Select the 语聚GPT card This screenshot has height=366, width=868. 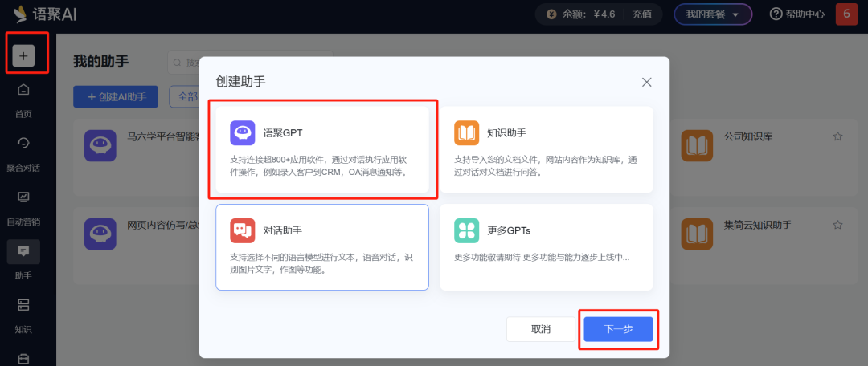pyautogui.click(x=322, y=149)
